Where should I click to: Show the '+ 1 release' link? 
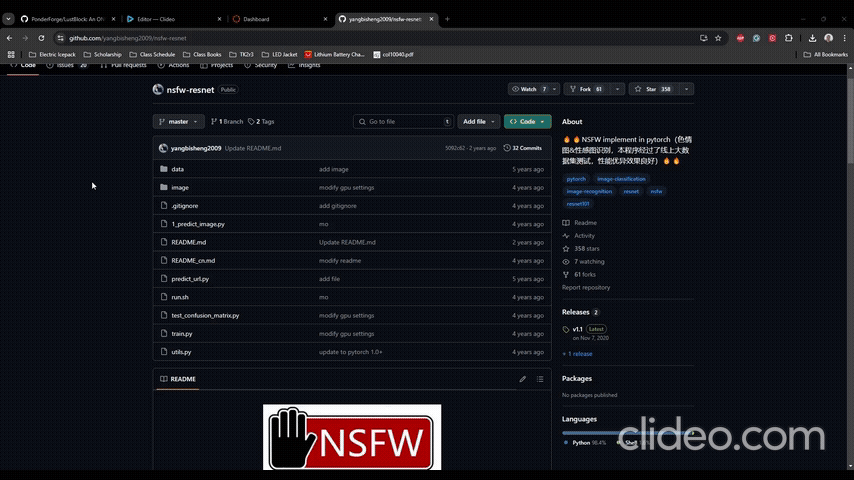577,354
